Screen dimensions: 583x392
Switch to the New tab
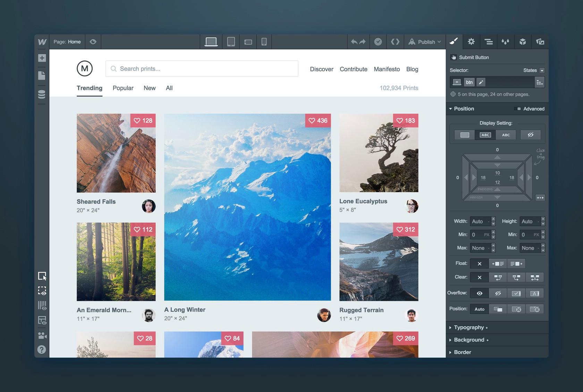click(150, 88)
